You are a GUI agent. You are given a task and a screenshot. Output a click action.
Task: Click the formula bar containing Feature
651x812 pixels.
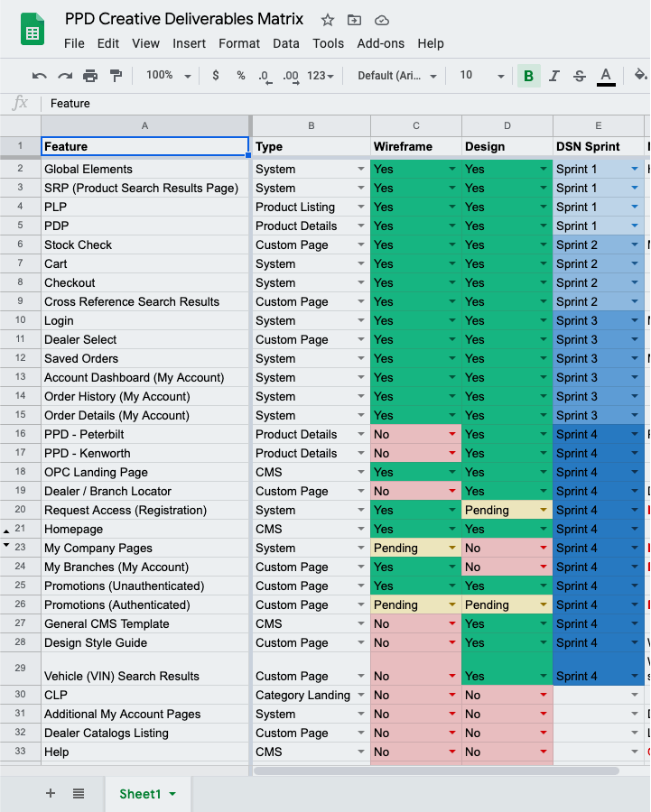(348, 104)
